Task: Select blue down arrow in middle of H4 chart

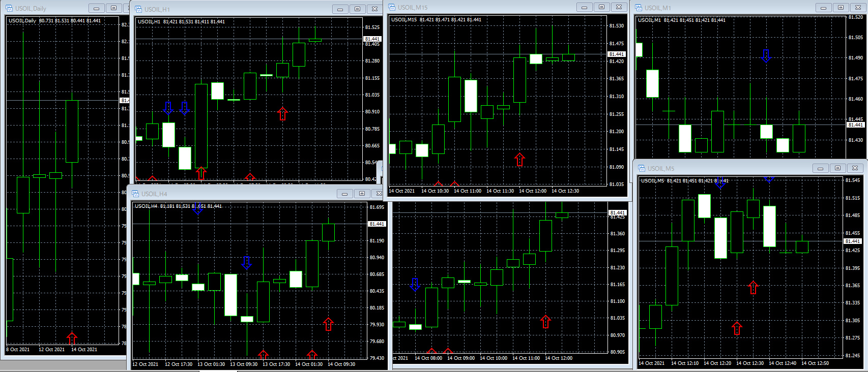Action: [246, 263]
